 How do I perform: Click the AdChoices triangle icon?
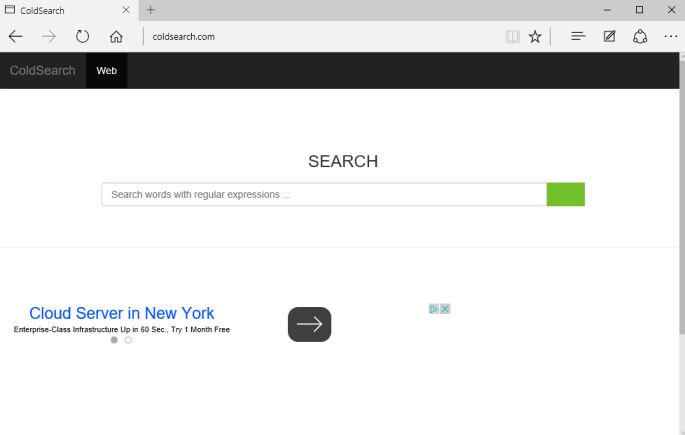(x=433, y=309)
